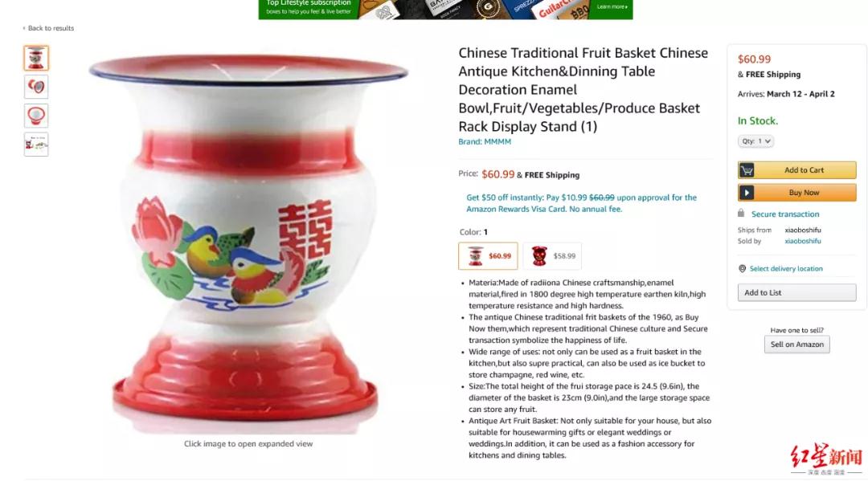The width and height of the screenshot is (868, 481).
Task: Open the Brand: MMMM link
Action: tap(485, 141)
